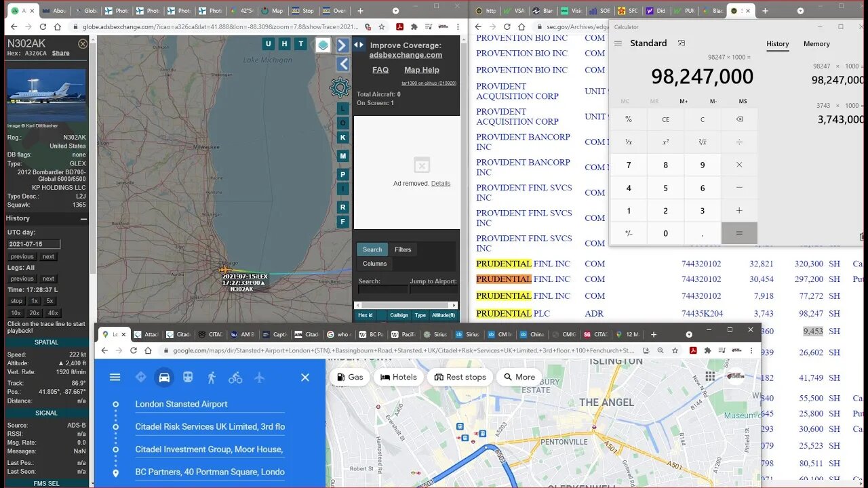
Task: Close the Google Maps directions panel
Action: (305, 378)
